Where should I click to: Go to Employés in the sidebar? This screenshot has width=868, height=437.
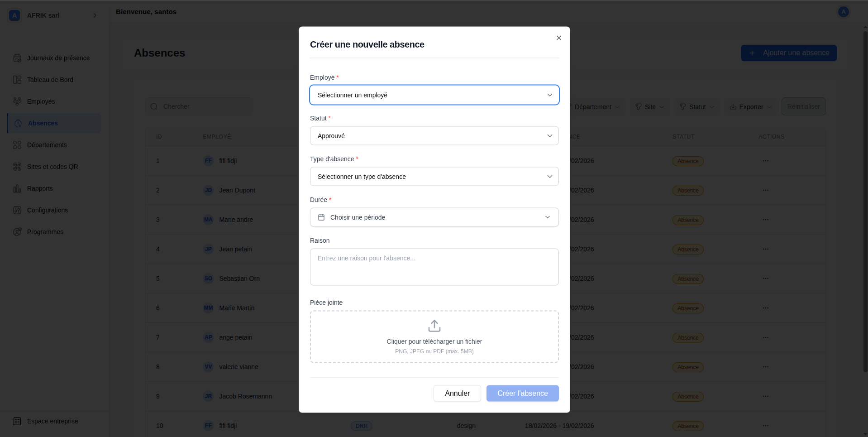pos(41,101)
